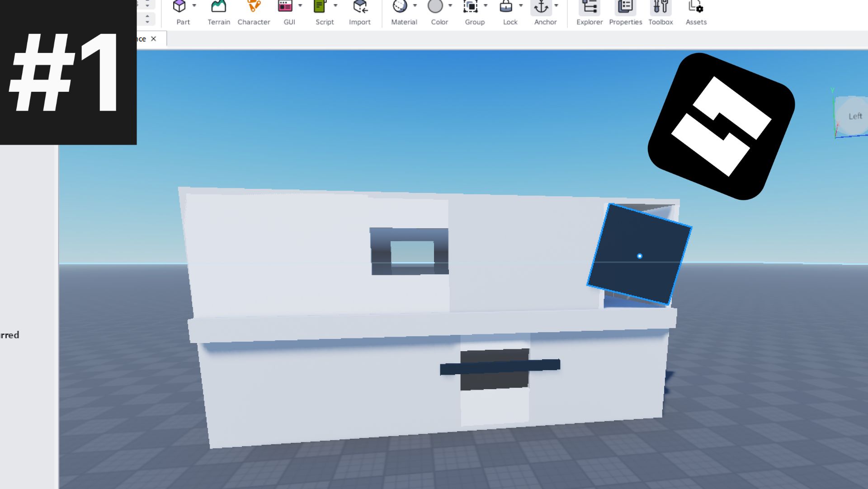Viewport: 868px width, 489px height.
Task: Expand the Group options dropdown arrow
Action: click(486, 5)
